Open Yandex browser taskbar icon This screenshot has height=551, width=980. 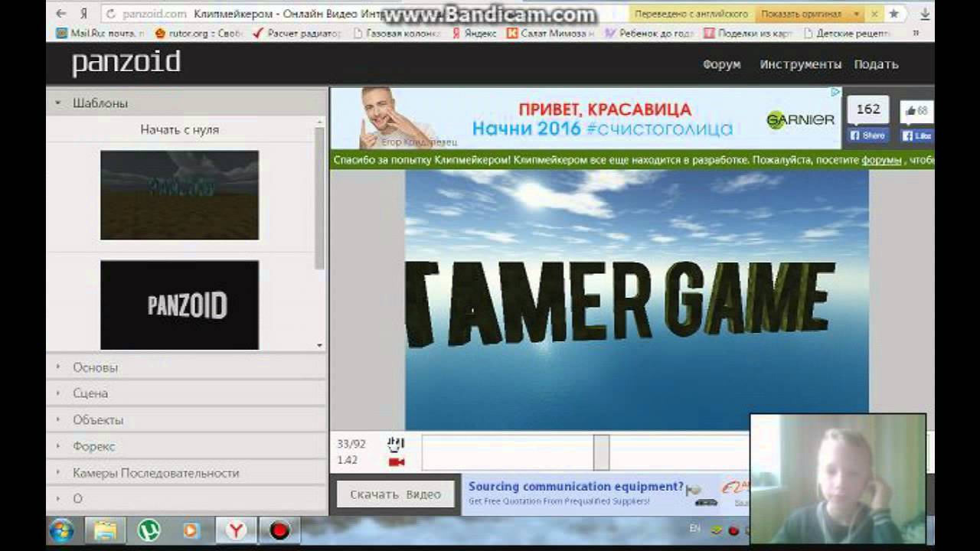click(237, 530)
